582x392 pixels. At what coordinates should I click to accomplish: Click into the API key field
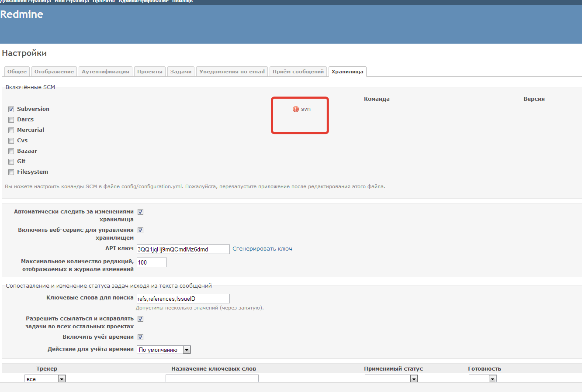183,249
